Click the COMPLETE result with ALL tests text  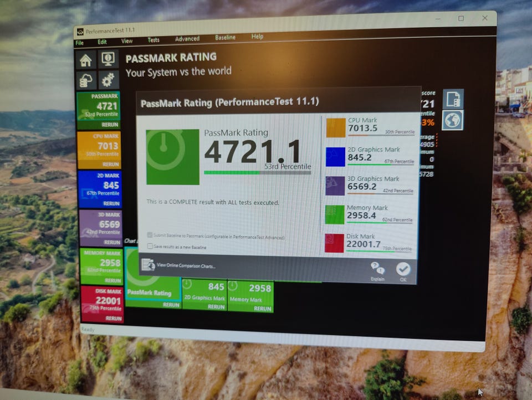[213, 202]
